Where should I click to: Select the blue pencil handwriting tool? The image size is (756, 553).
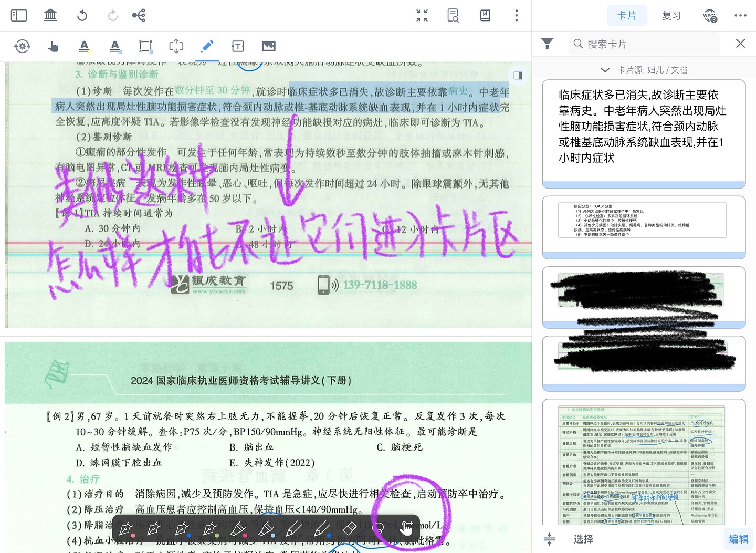pos(207,46)
